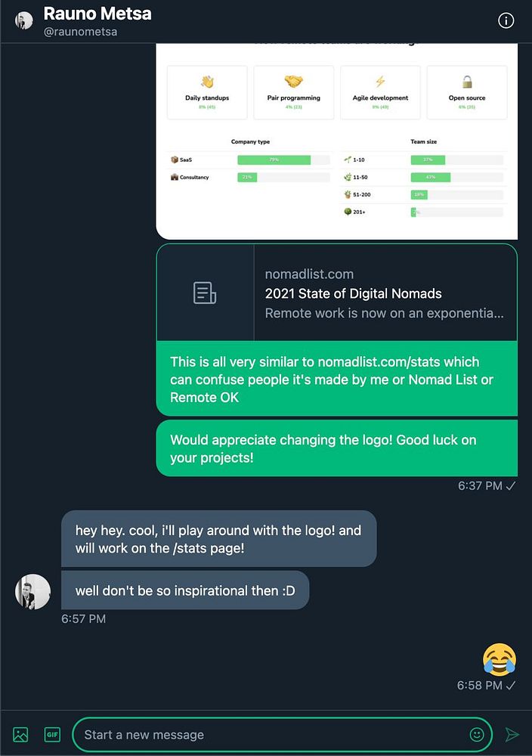Click the 'hey hey. cool' reply bubble
Screen dimensions: 532x756
coord(219,538)
